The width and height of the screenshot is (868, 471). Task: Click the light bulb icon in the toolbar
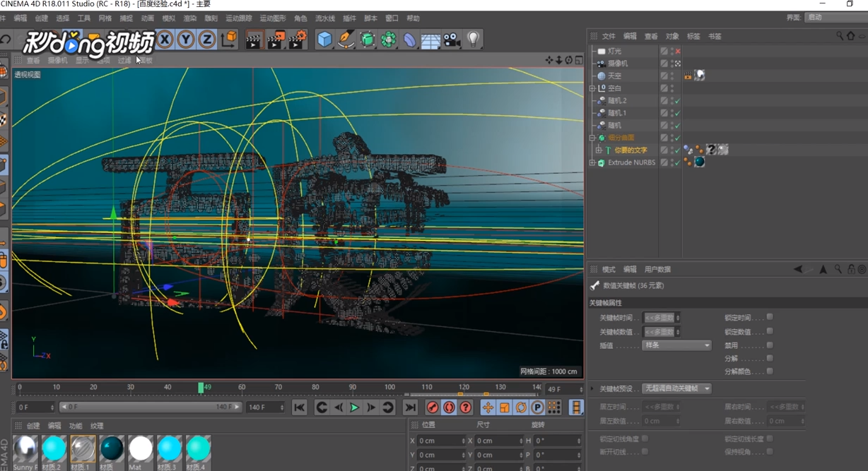[x=473, y=40]
